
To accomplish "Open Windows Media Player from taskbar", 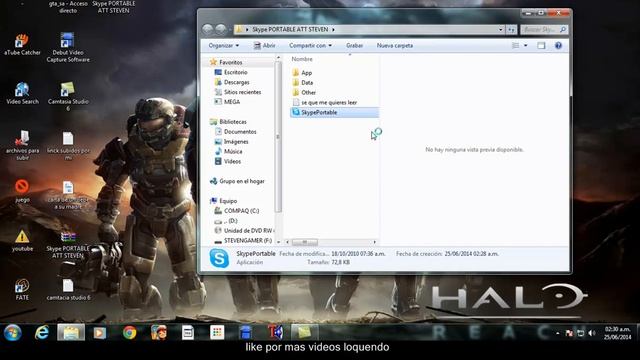I will click(99, 333).
